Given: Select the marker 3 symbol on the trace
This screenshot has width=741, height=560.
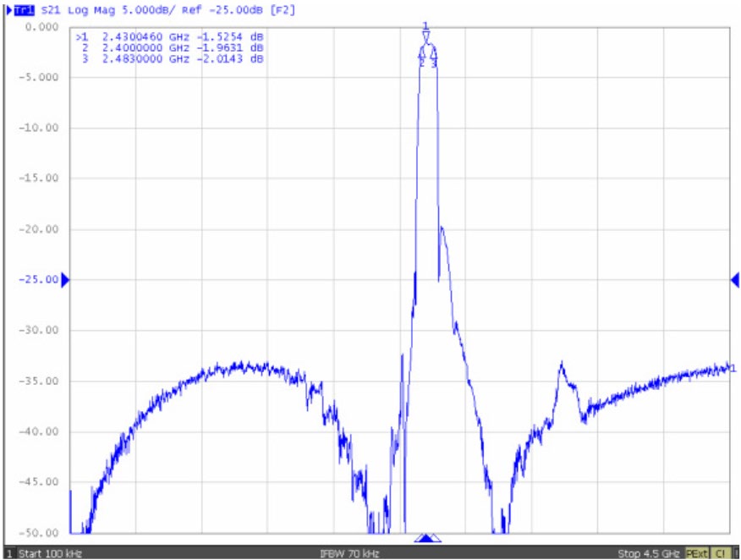Looking at the screenshot, I should tap(434, 53).
